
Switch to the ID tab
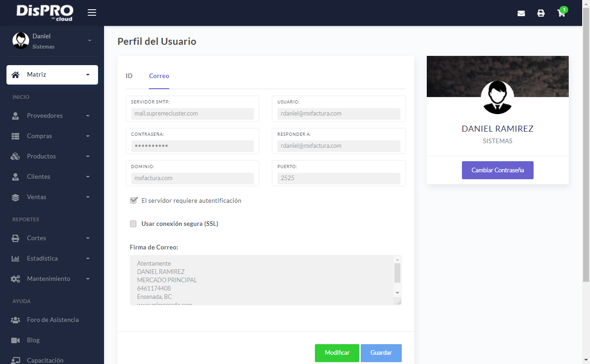[129, 76]
